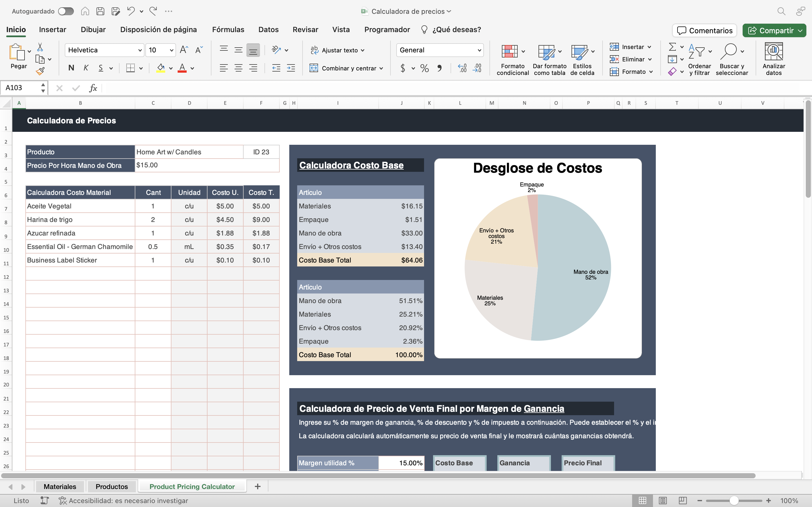
Task: Click the Comentarios button
Action: point(704,30)
